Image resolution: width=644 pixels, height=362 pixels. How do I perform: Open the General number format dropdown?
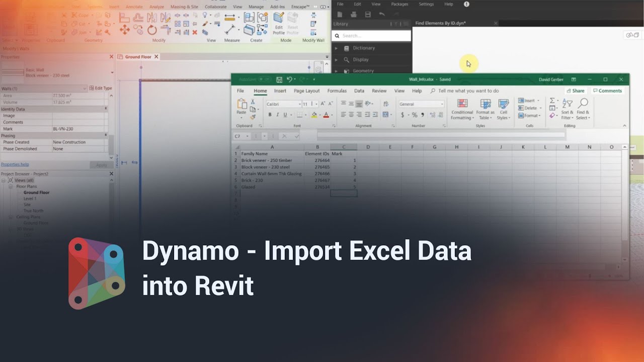click(x=442, y=104)
